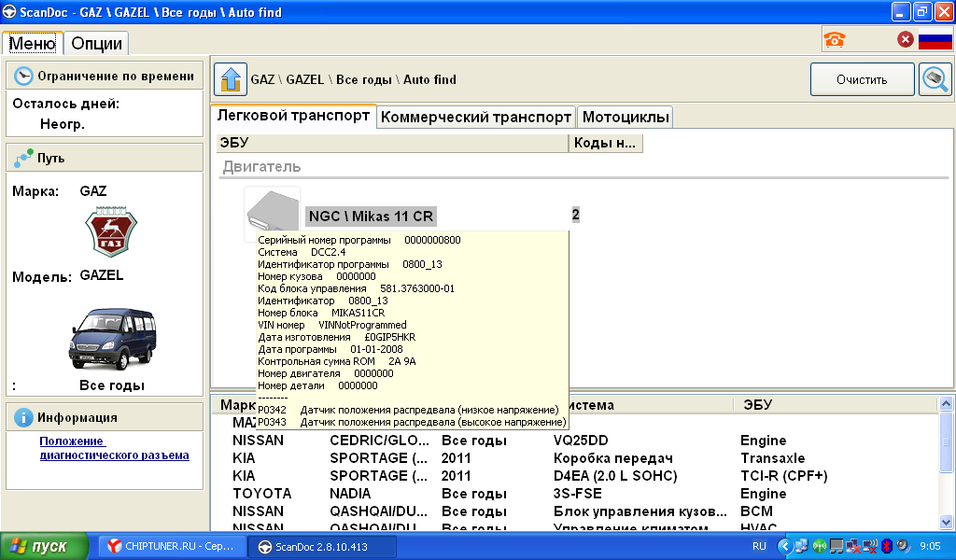The height and width of the screenshot is (560, 956).
Task: Click the clock icon for Ограничение по времени
Action: pyautogui.click(x=23, y=77)
